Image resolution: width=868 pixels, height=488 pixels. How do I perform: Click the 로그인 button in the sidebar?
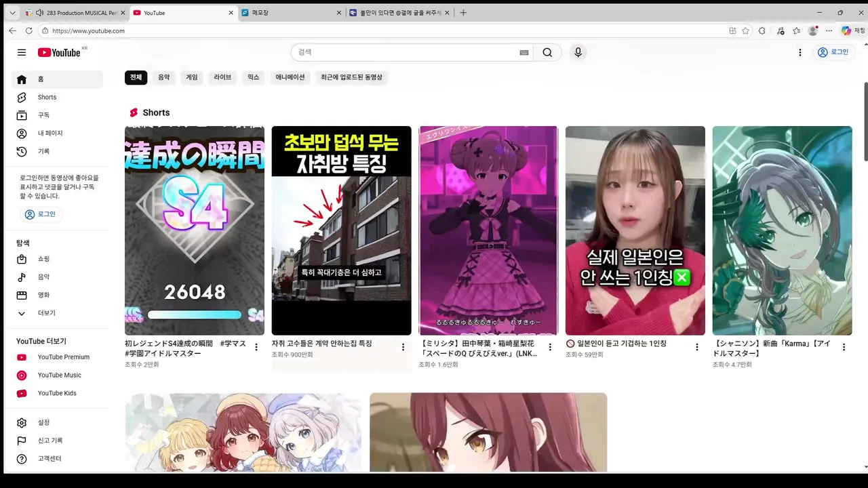pyautogui.click(x=40, y=214)
